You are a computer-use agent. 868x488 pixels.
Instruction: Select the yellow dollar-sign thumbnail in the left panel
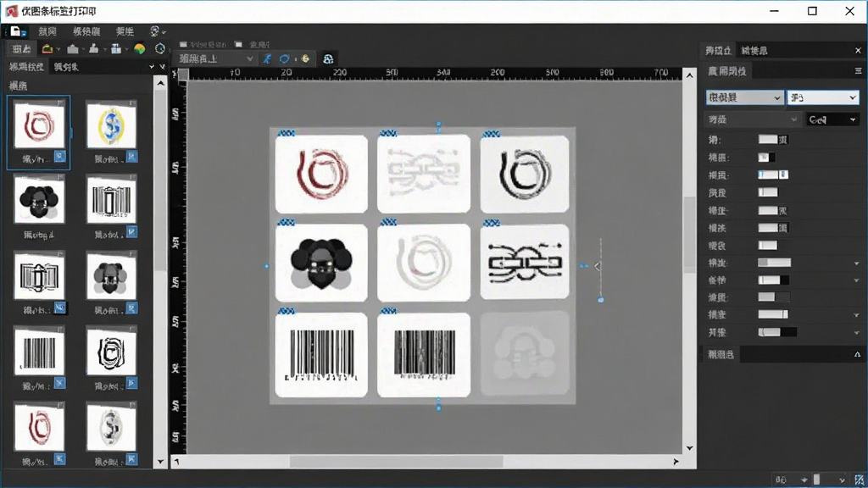(x=111, y=126)
